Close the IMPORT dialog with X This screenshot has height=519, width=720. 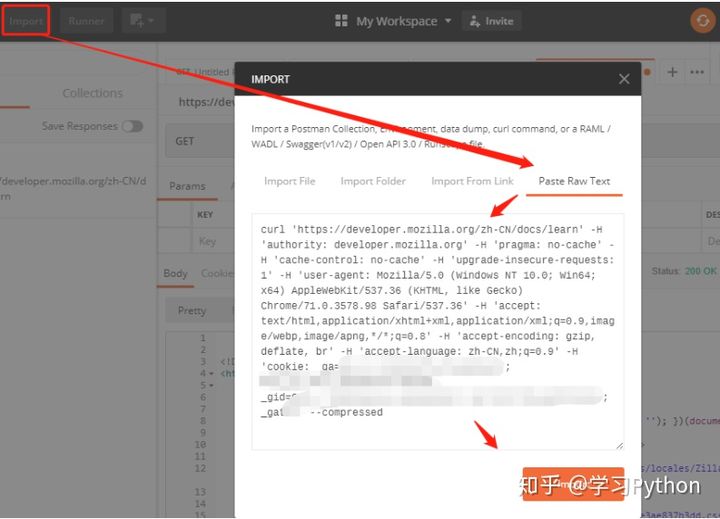(624, 79)
